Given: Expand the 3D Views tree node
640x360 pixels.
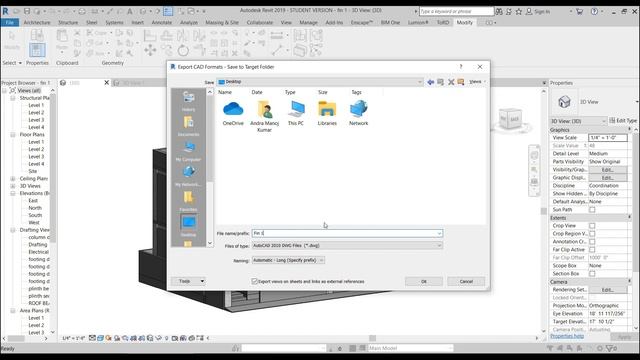Looking at the screenshot, I should pos(13,186).
